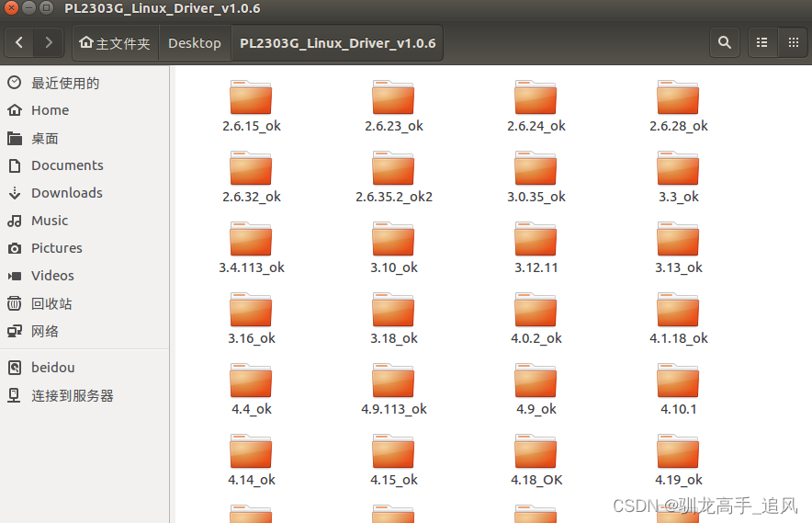Viewport: 812px width, 523px height.
Task: Close the file manager window
Action: [11, 7]
